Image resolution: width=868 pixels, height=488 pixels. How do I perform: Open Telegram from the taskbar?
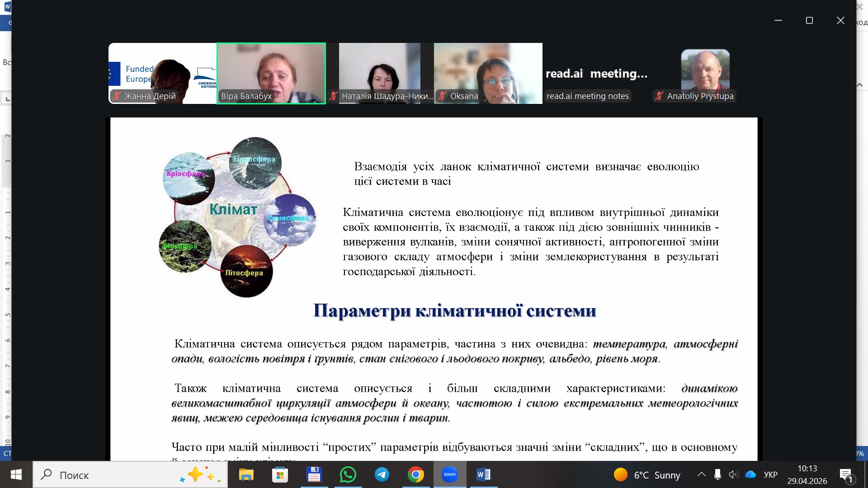tap(382, 474)
